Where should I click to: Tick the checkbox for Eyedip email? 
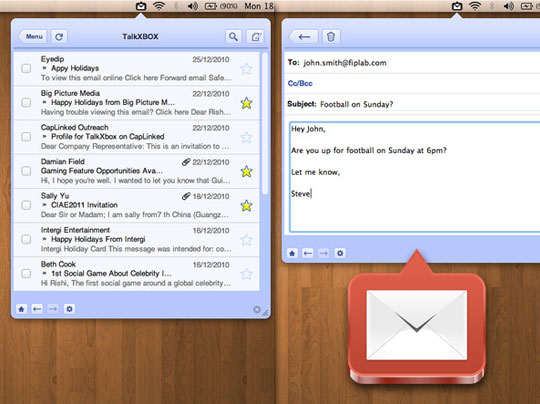pyautogui.click(x=26, y=68)
